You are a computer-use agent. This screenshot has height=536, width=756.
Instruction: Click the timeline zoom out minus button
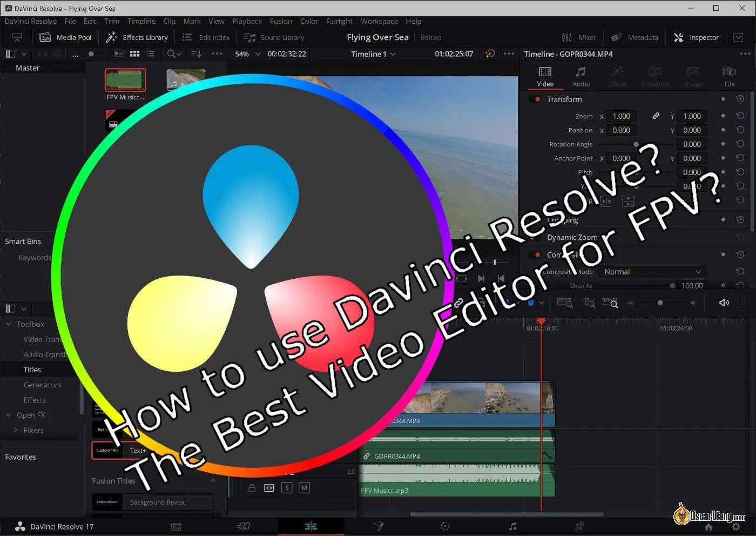pos(630,303)
